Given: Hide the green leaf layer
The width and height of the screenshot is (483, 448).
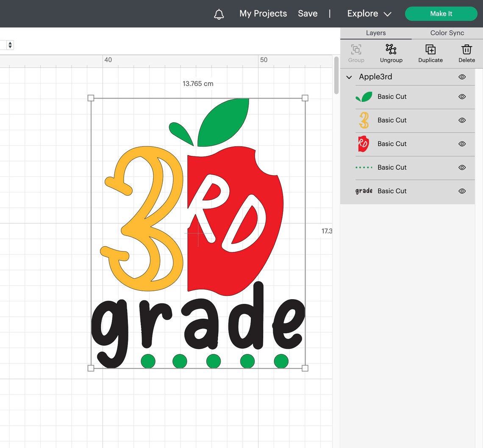Looking at the screenshot, I should 462,97.
